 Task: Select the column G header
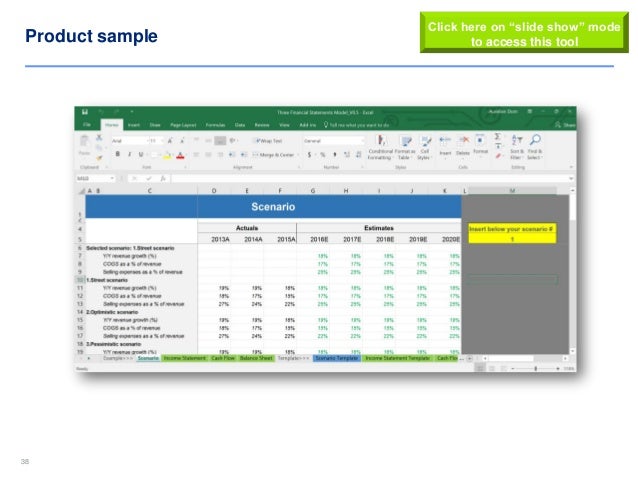pos(312,190)
